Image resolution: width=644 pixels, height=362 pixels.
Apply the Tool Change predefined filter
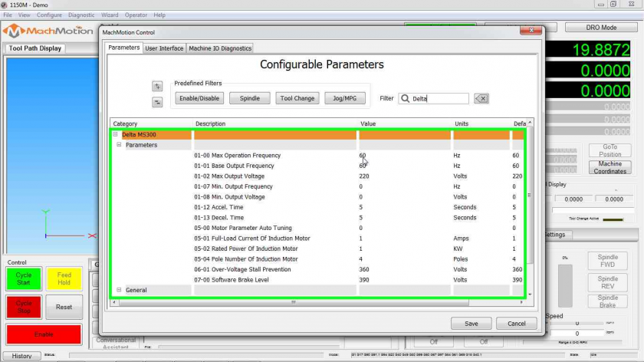tap(297, 98)
